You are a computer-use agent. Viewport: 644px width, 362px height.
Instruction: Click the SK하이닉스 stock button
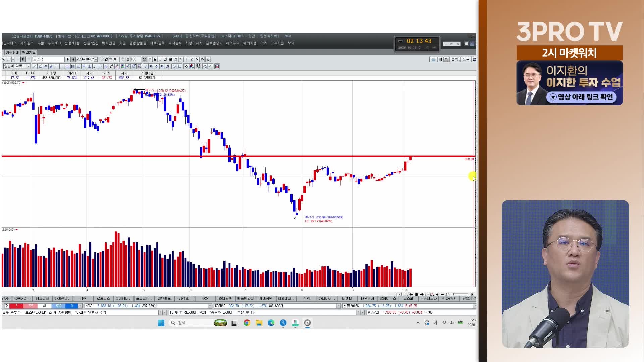pos(388,299)
